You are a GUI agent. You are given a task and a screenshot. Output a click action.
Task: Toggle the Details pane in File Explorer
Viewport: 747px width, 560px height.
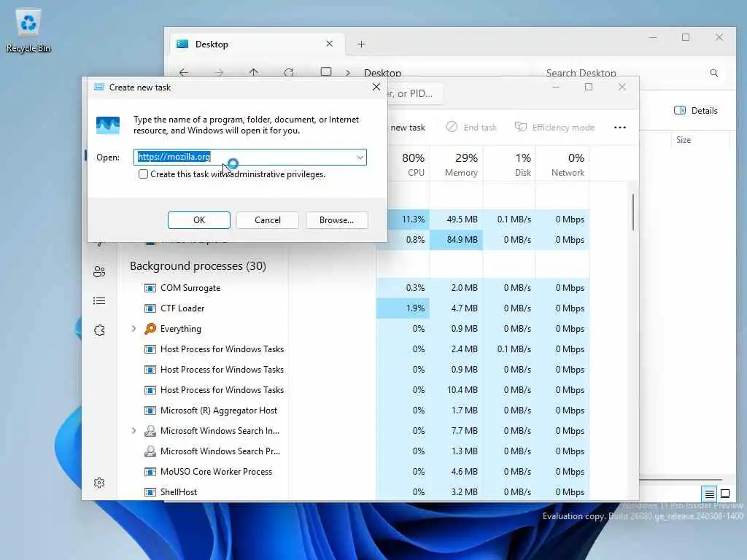695,111
